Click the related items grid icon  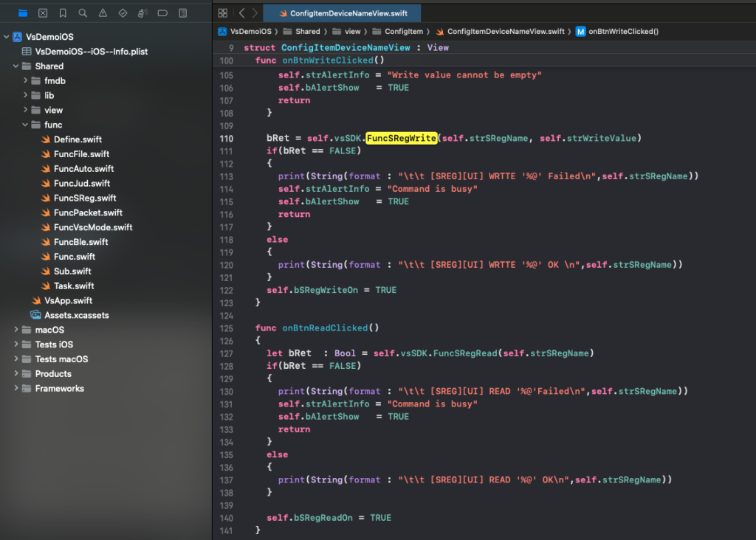click(x=222, y=13)
